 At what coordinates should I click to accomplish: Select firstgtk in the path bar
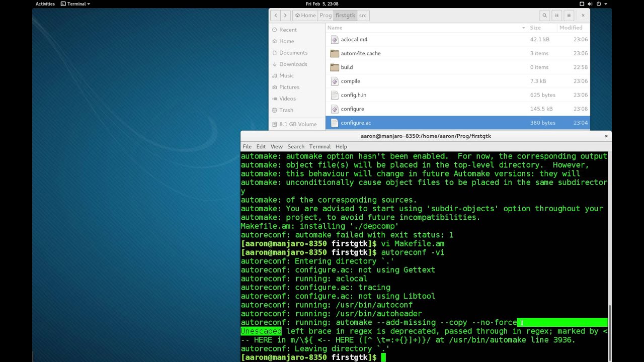pos(345,16)
